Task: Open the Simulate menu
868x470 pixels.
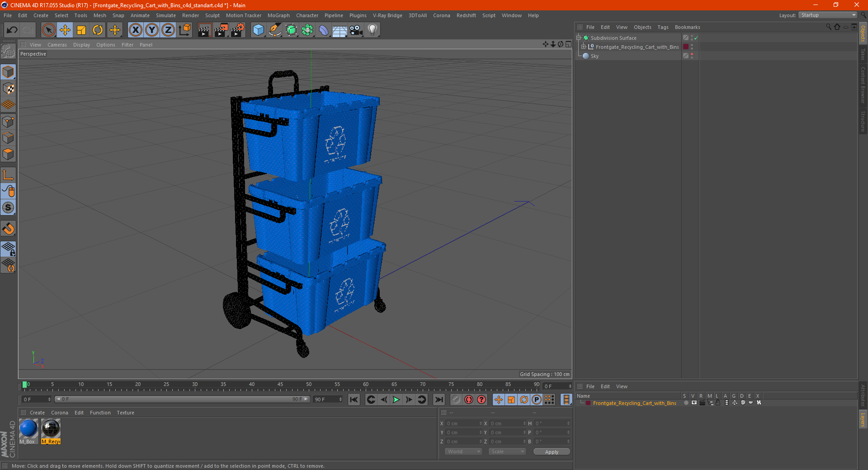Action: [166, 15]
